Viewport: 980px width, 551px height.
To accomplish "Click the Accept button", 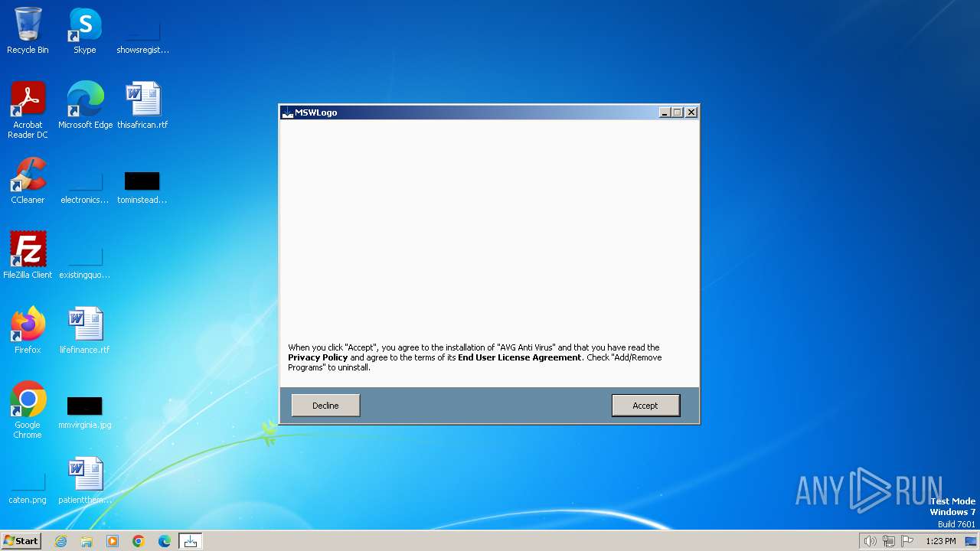I will click(645, 406).
